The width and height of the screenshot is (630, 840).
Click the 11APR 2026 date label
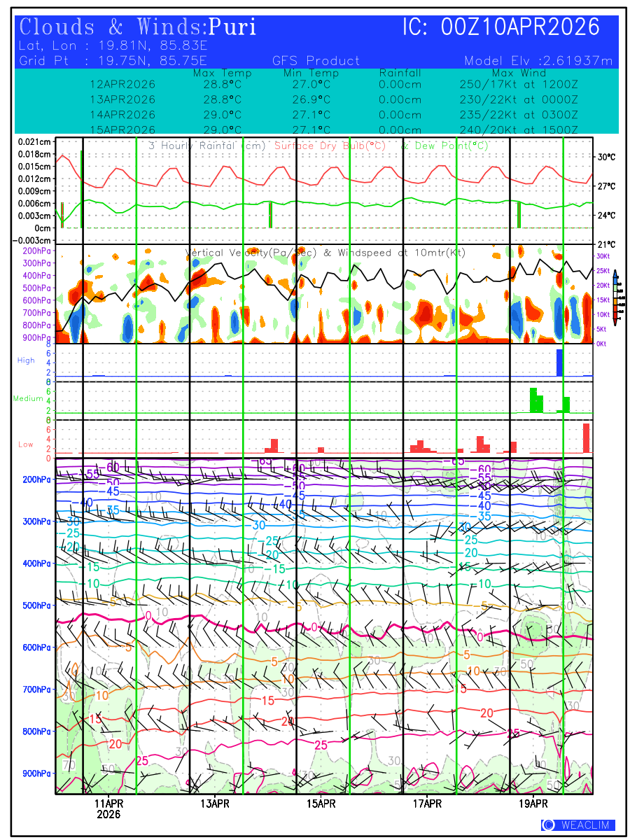click(108, 808)
